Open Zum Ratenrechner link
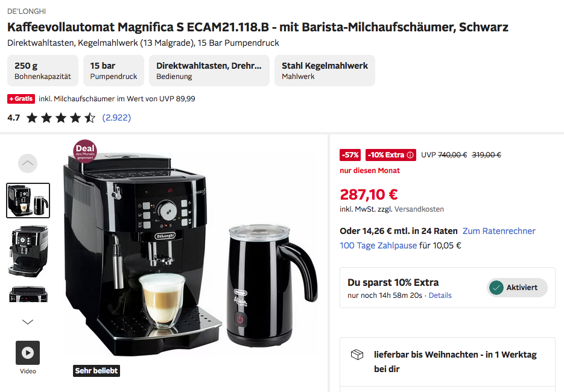The image size is (564, 392). [499, 231]
